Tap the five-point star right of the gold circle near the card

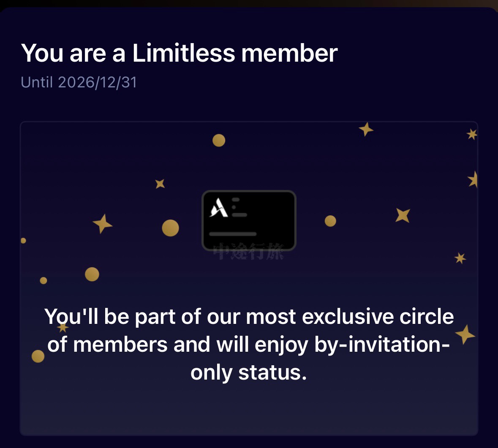click(x=403, y=215)
